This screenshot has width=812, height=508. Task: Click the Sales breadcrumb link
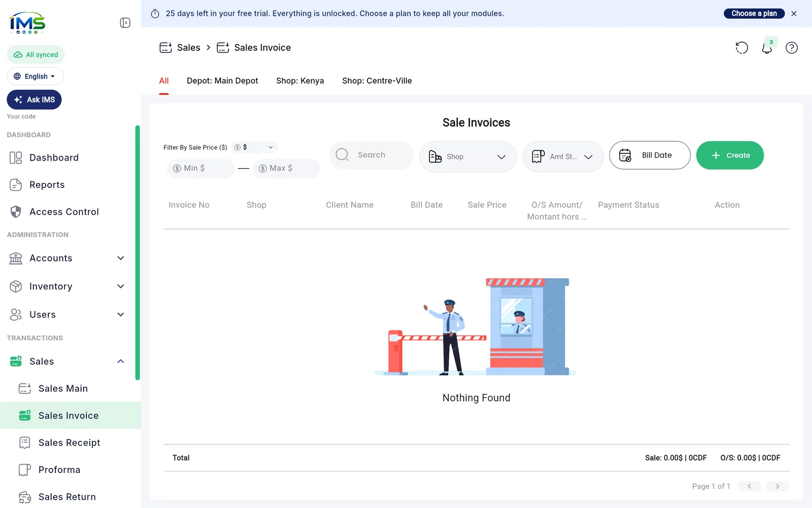pyautogui.click(x=188, y=48)
